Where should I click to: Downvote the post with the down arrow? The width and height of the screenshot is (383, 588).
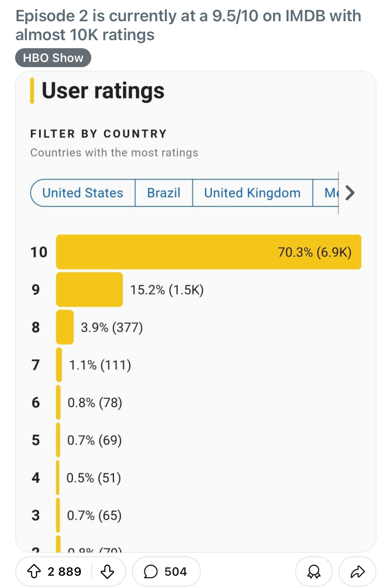pos(108,572)
